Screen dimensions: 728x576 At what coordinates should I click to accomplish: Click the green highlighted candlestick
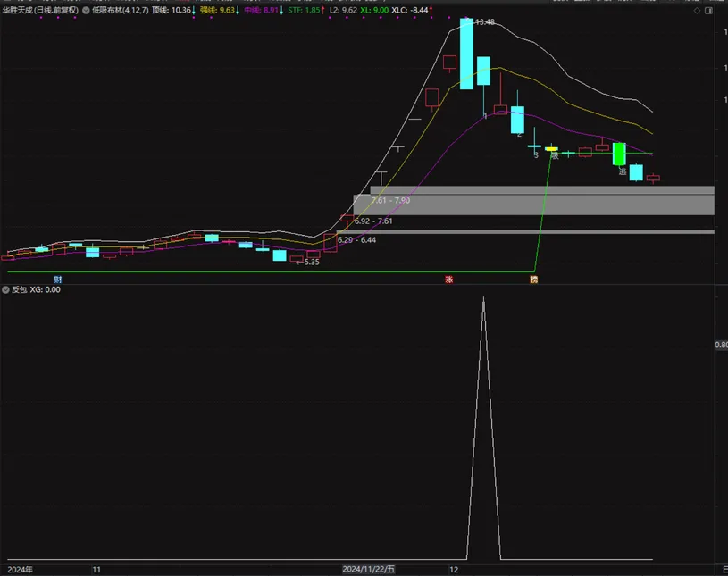[x=619, y=154]
